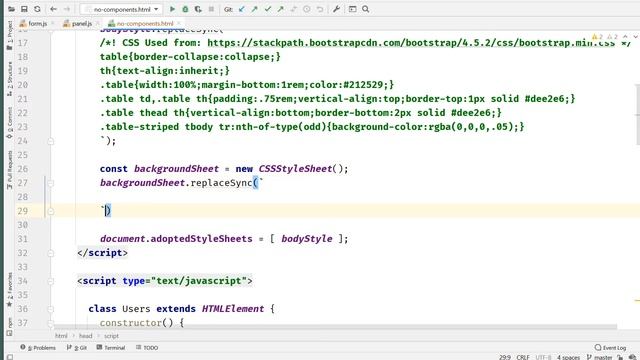This screenshot has width=640, height=360.
Task: Click the 4 spaces indent indicator
Action: 568,357
